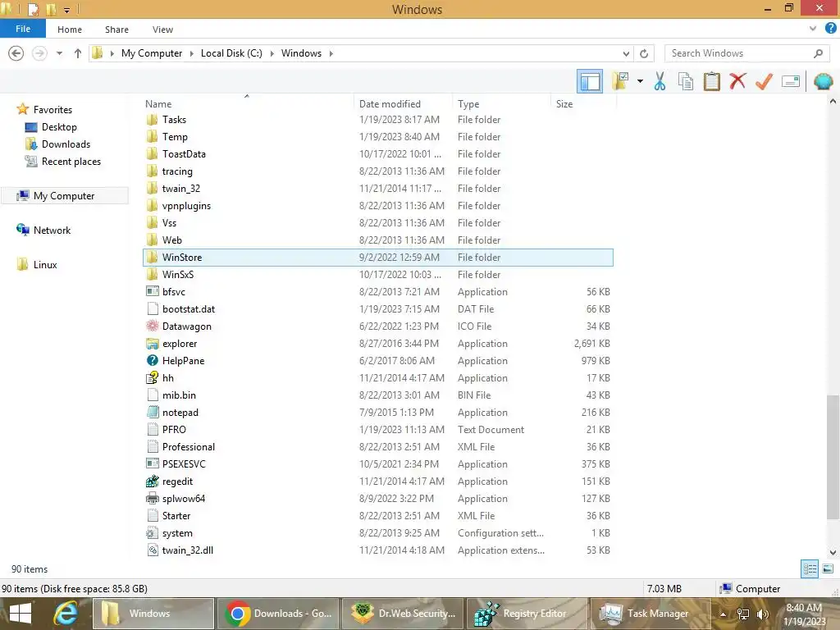The width and height of the screenshot is (840, 630).
Task: Select the Datawagon ICO file icon
Action: coord(153,326)
